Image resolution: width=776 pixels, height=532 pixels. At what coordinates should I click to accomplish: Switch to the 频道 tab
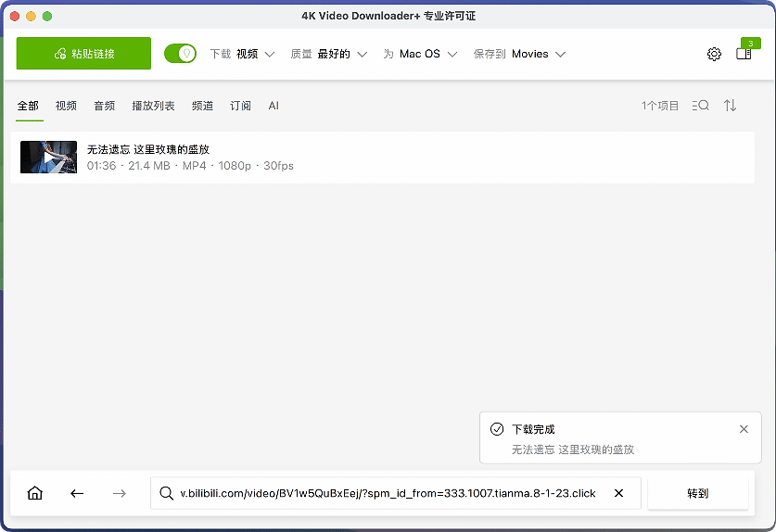point(202,106)
